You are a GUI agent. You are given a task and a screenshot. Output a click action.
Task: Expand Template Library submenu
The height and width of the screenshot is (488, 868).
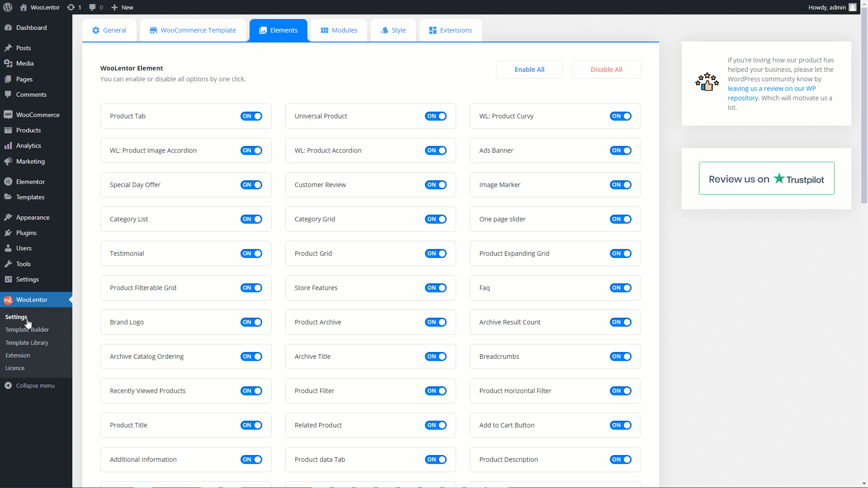pos(28,342)
